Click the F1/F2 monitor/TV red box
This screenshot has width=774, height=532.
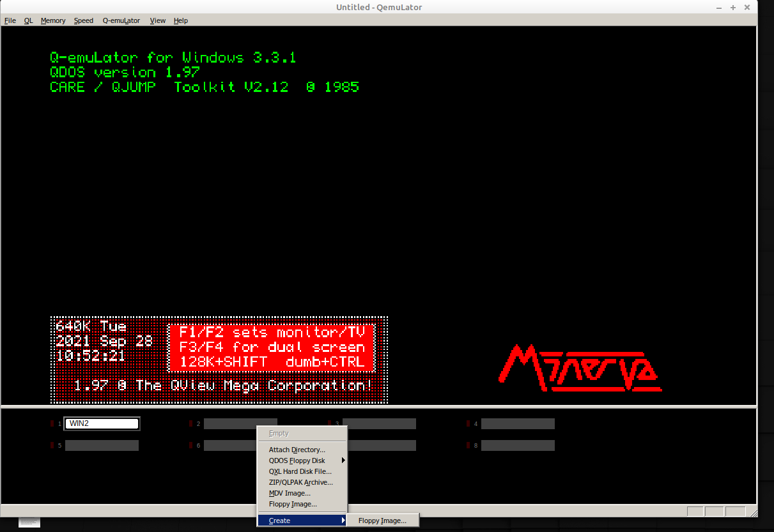tap(271, 347)
